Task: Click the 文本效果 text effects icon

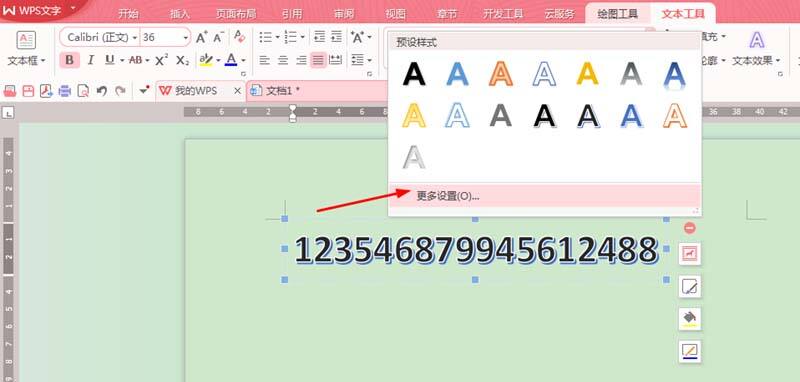Action: 757,40
